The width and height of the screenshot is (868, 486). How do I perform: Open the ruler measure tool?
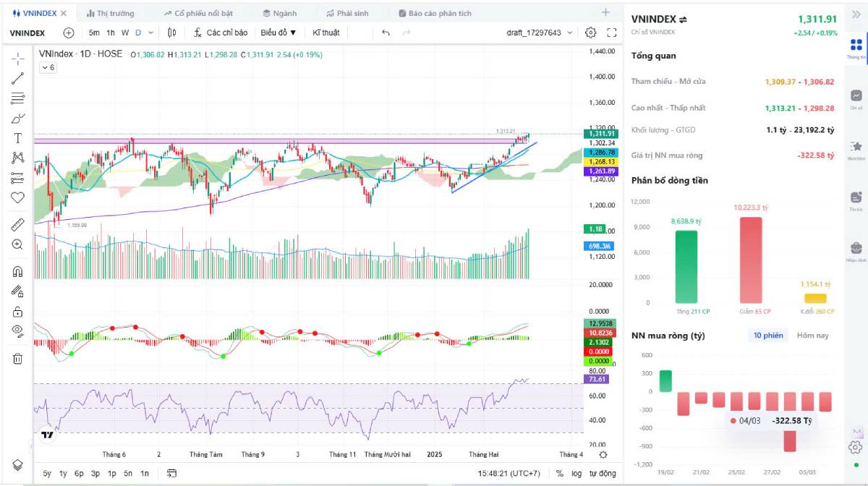[18, 225]
